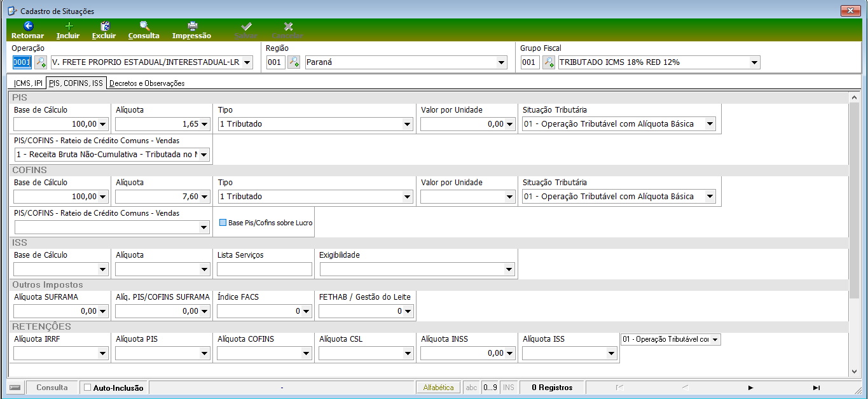This screenshot has width=868, height=399.
Task: Click the Retornar back arrow icon
Action: tap(27, 26)
